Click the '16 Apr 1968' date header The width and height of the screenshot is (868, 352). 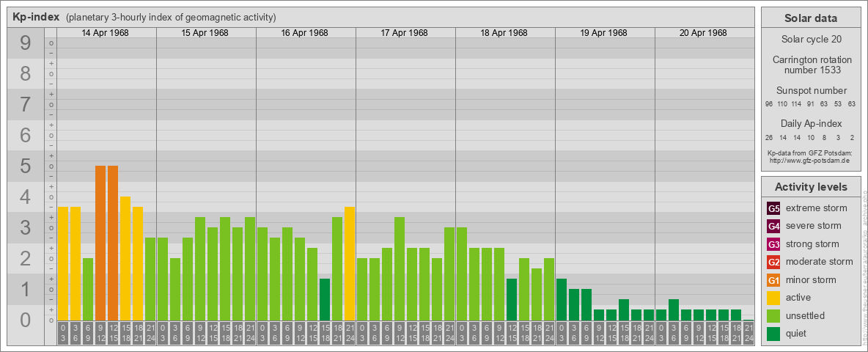pos(304,33)
